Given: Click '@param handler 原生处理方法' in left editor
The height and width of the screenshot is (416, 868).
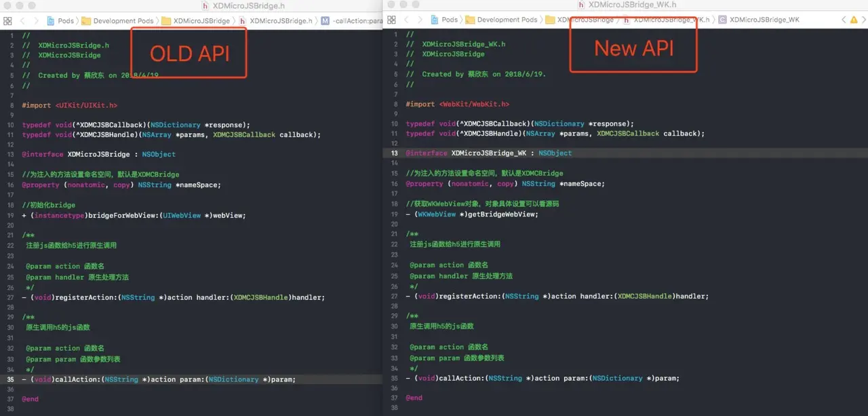Looking at the screenshot, I should [77, 277].
